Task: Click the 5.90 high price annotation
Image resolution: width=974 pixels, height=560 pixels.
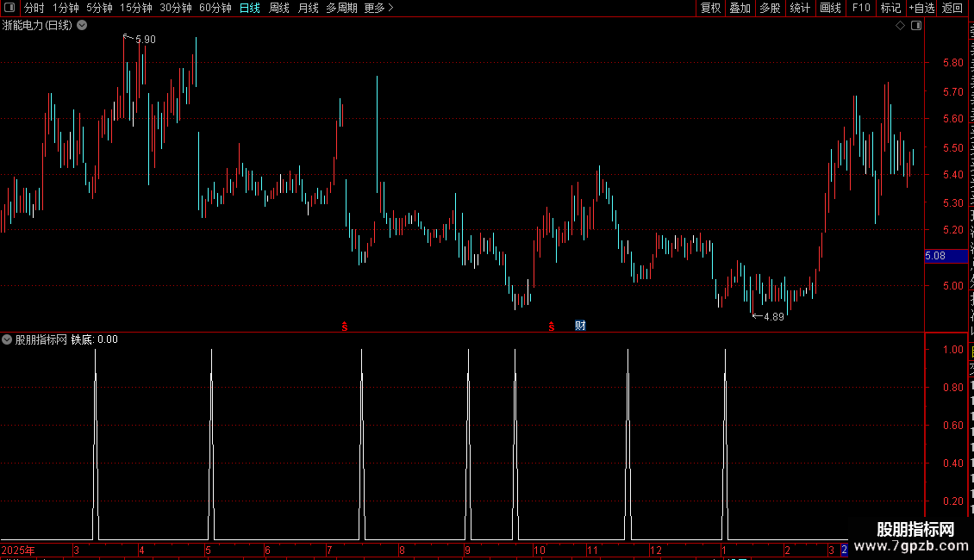Action: (x=146, y=40)
